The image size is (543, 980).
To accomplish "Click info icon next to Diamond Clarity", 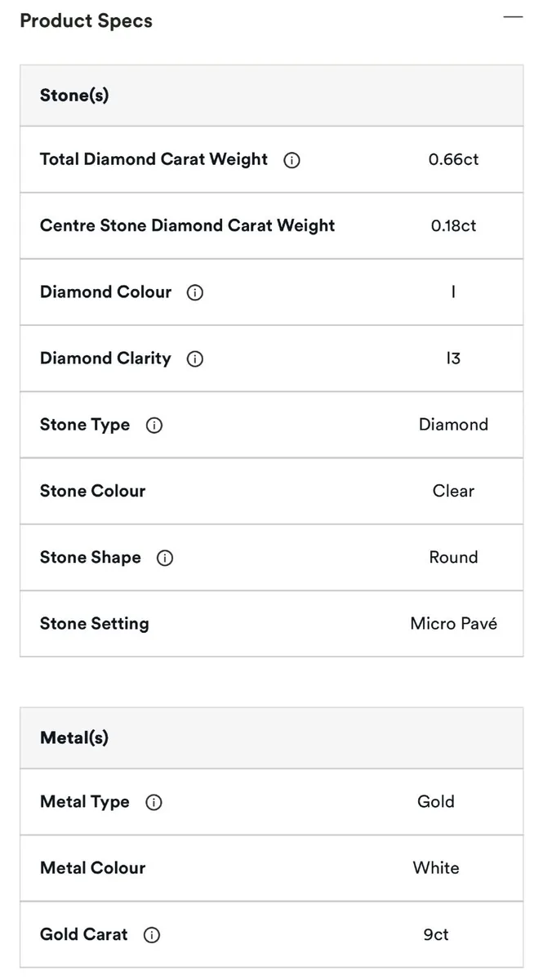I will pos(195,359).
